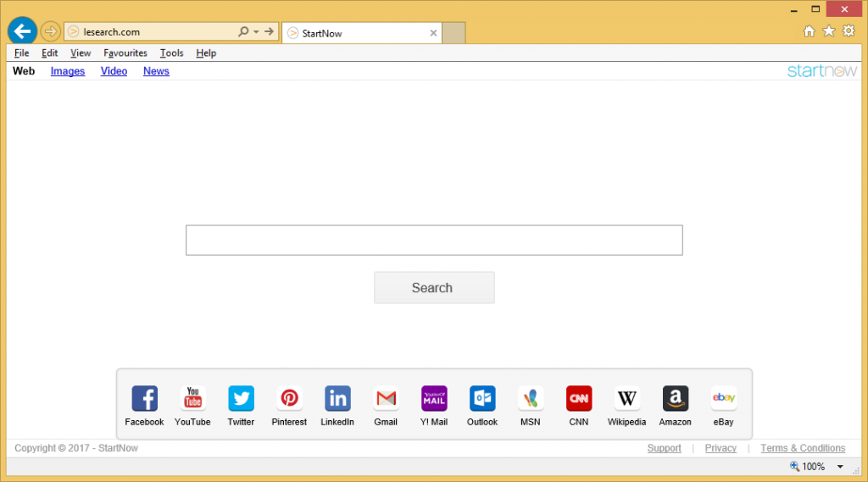Open the Tools gear settings icon
868x482 pixels.
click(x=849, y=31)
